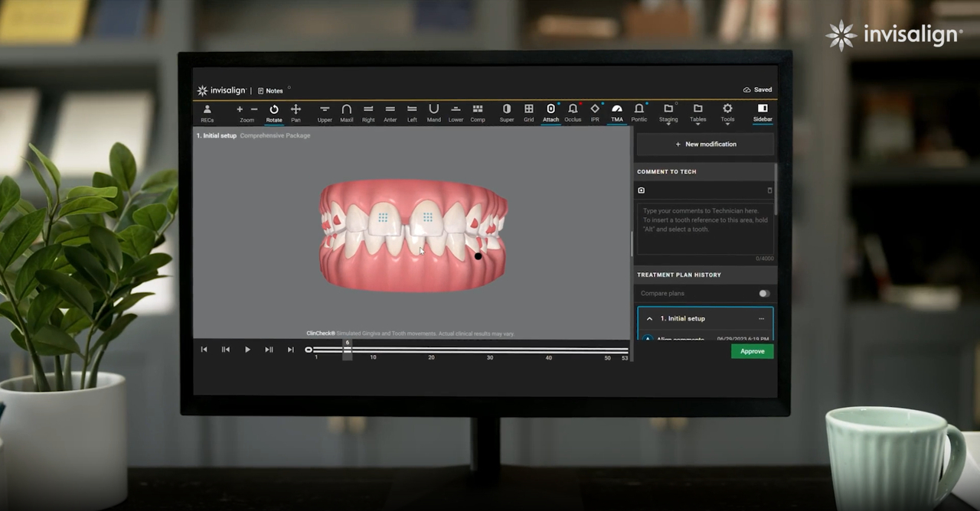This screenshot has width=980, height=511.
Task: Open the RECs panel icon
Action: (207, 112)
